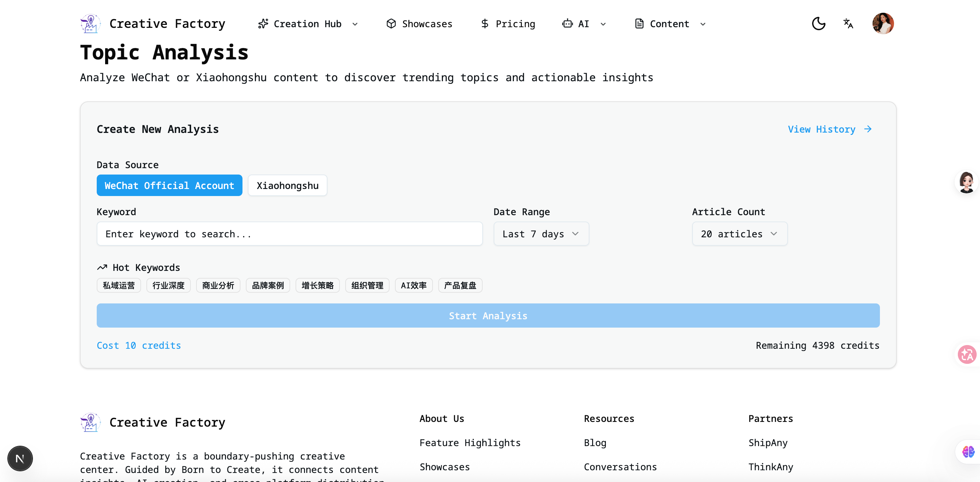Select the AI效率 hot keyword tag

(x=413, y=286)
